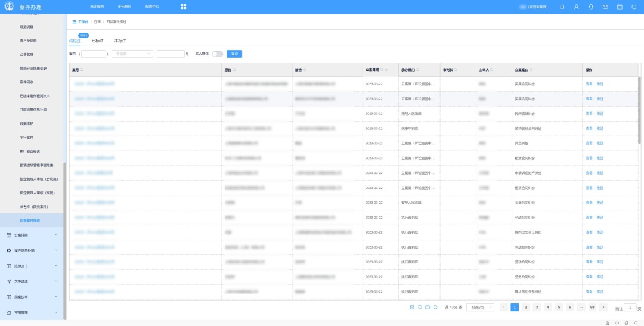Open the 请选择 dropdown in case number filter
This screenshot has height=326, width=644.
click(x=132, y=54)
